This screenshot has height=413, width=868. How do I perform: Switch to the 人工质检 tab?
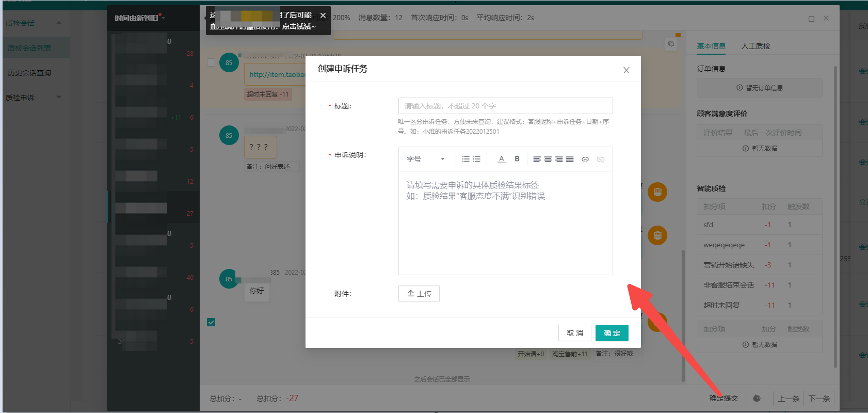tap(756, 46)
